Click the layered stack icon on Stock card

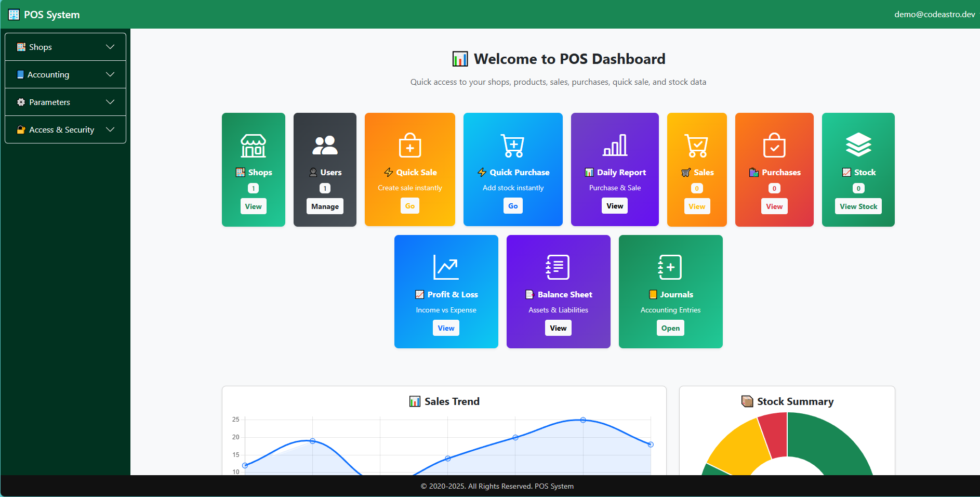(858, 145)
